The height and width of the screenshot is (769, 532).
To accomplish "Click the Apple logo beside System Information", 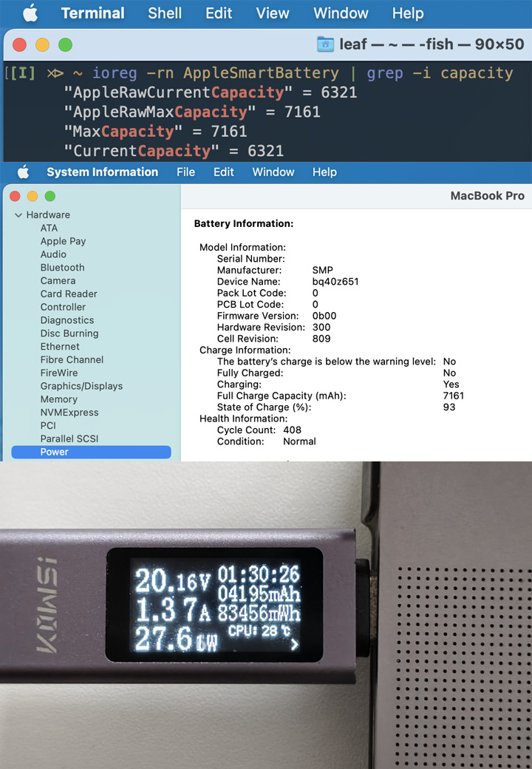I will (23, 172).
